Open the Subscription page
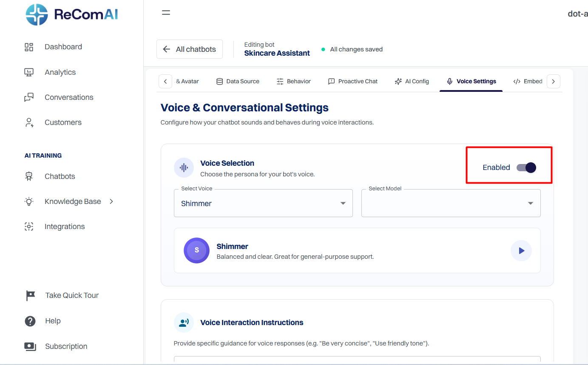Screen dimensions: 588x365 click(x=66, y=346)
